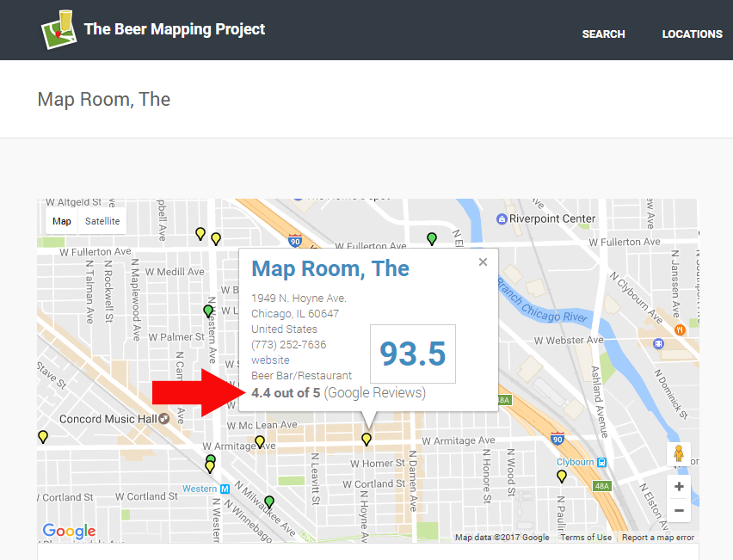This screenshot has height=560, width=733.
Task: Close the Map Room info window
Action: [x=483, y=262]
